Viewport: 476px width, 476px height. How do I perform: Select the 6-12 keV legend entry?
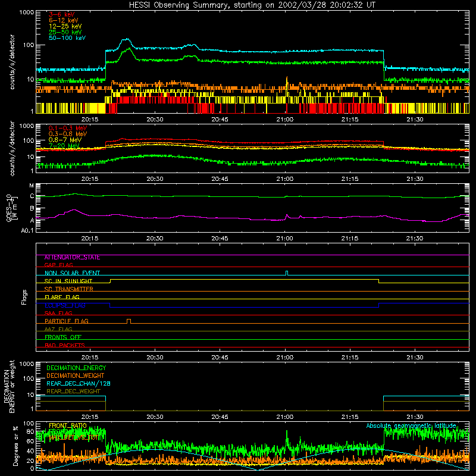64,20
